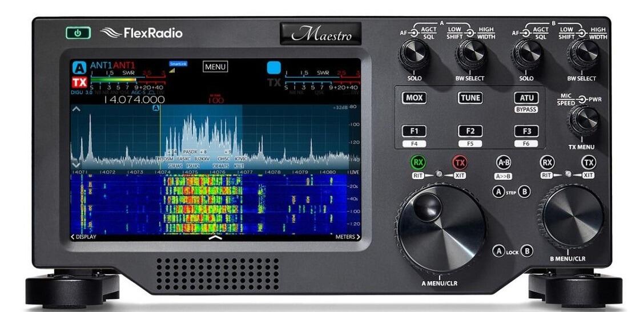
Task: Toggle the green RX button for slice A
Action: [418, 163]
